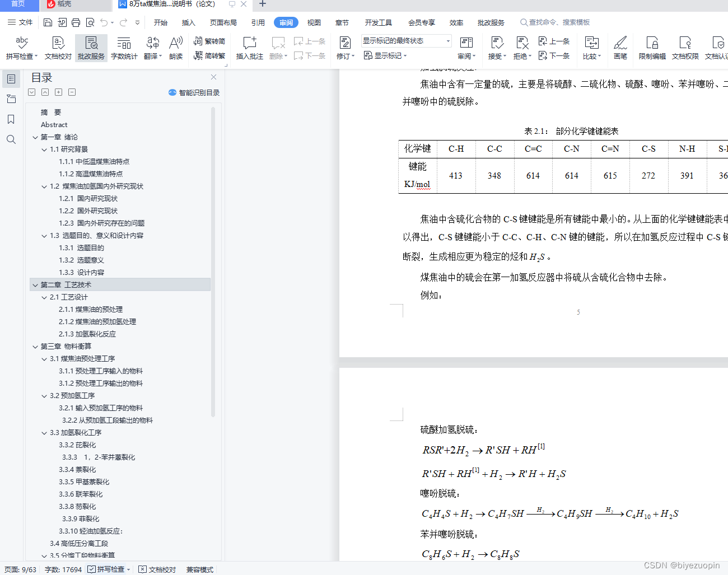Start 朗读 read aloud
728x575 pixels.
tap(176, 48)
